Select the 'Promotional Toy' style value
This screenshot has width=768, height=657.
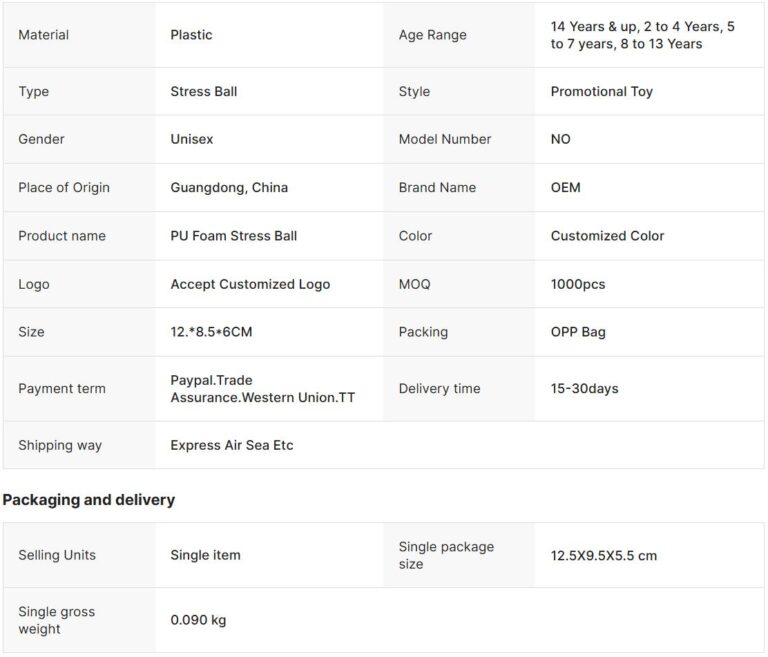click(x=601, y=92)
